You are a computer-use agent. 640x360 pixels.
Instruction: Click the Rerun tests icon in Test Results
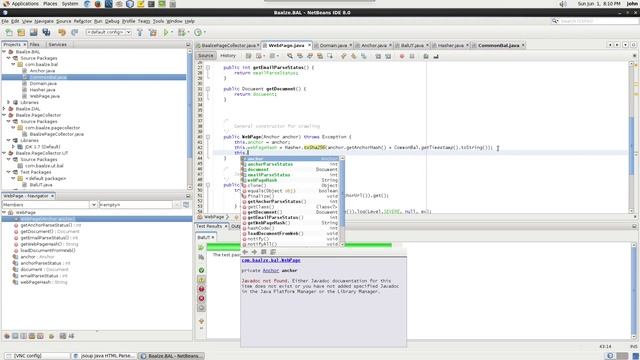pos(201,248)
